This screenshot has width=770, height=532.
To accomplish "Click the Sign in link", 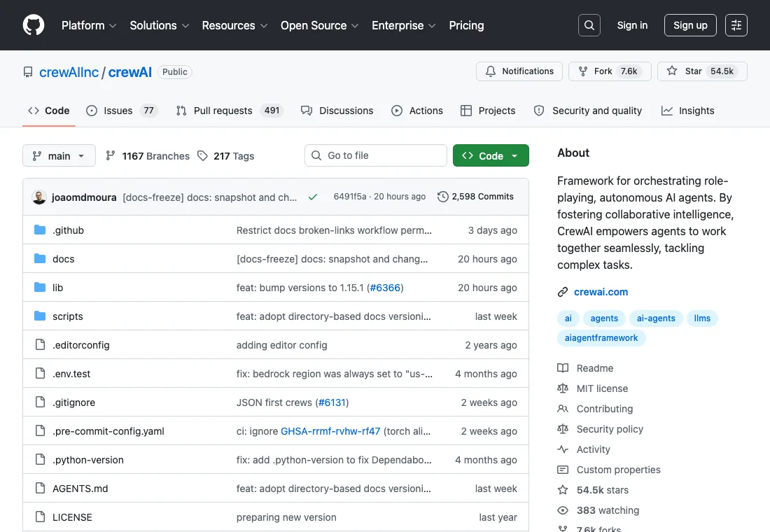I will [632, 25].
